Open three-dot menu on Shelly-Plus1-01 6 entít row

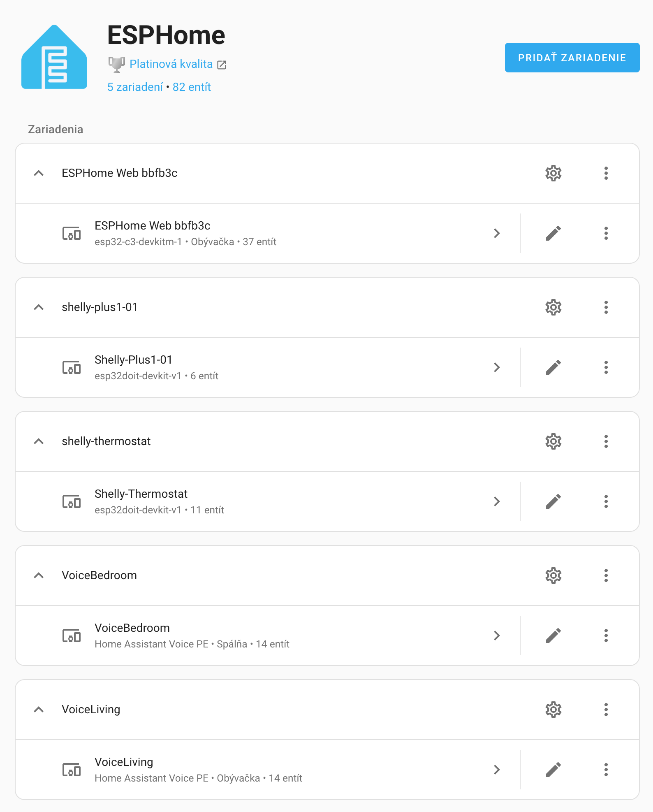(606, 367)
